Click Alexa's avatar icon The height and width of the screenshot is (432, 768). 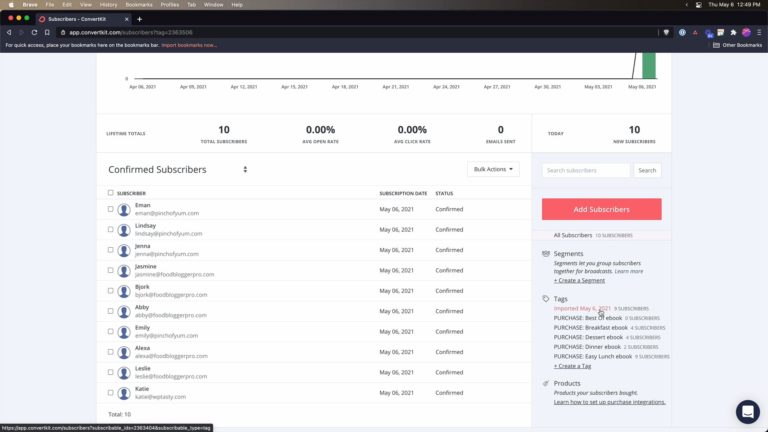pyautogui.click(x=124, y=353)
